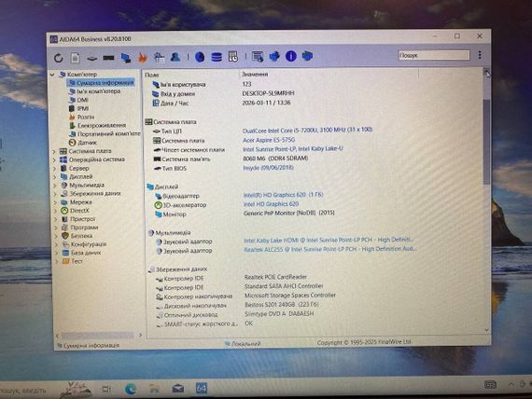Viewport: 532px width, 399px height.
Task: Expand the Системна плата tree node
Action: [x=54, y=151]
